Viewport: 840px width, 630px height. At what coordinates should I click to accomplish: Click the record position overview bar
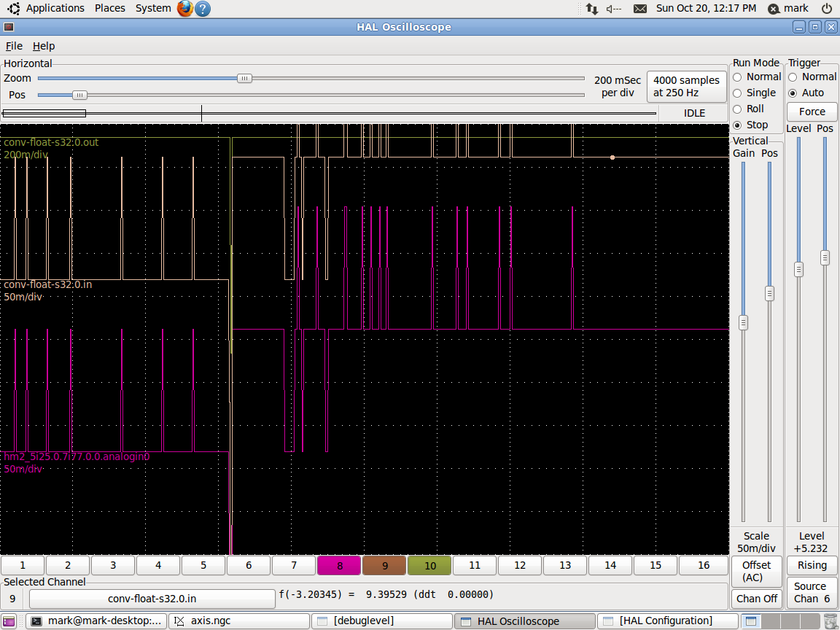[329, 113]
